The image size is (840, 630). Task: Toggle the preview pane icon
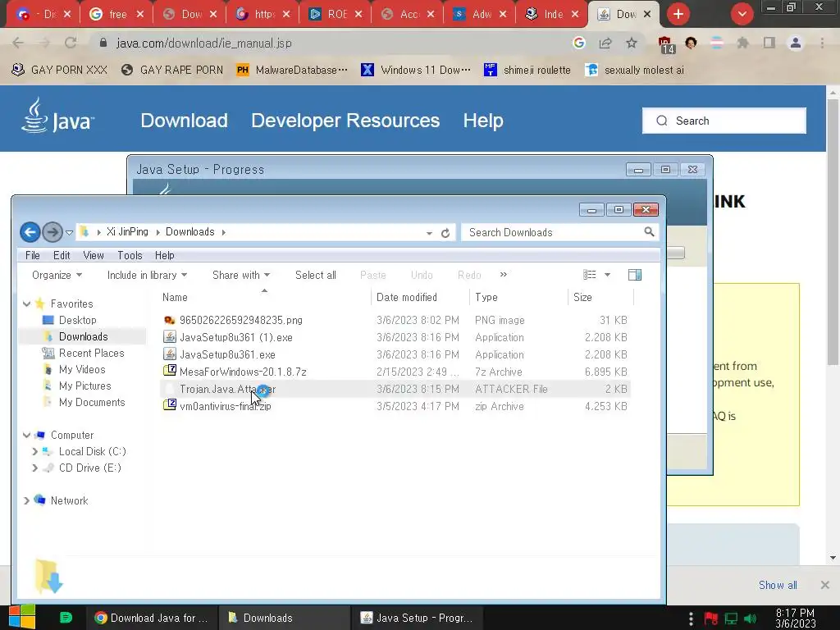click(635, 275)
